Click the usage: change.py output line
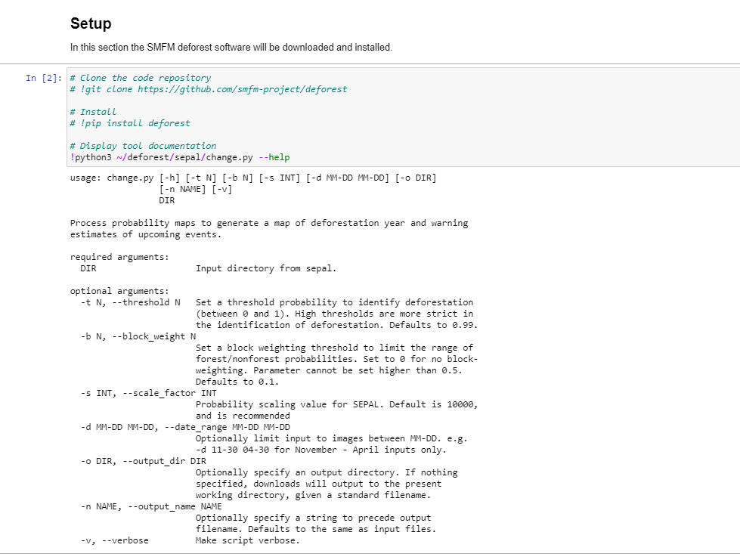Screen dimensions: 740x560 252,178
